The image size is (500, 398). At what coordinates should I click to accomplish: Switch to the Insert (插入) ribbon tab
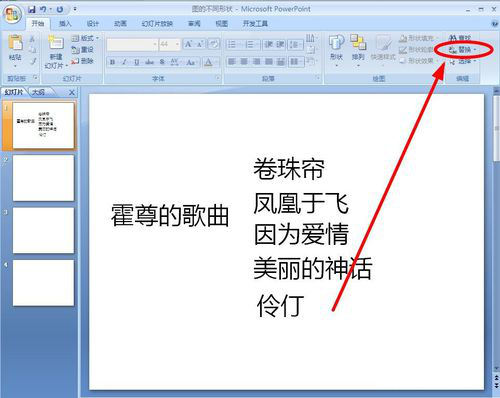click(65, 24)
